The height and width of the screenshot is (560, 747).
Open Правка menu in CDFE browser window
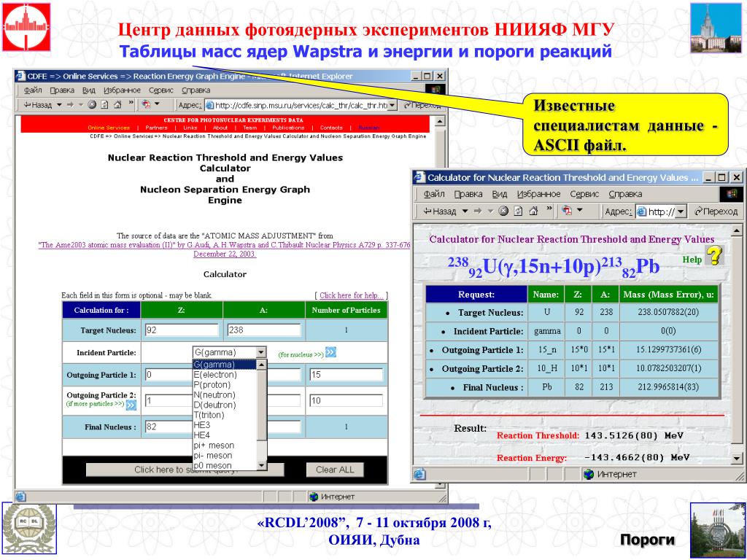62,90
